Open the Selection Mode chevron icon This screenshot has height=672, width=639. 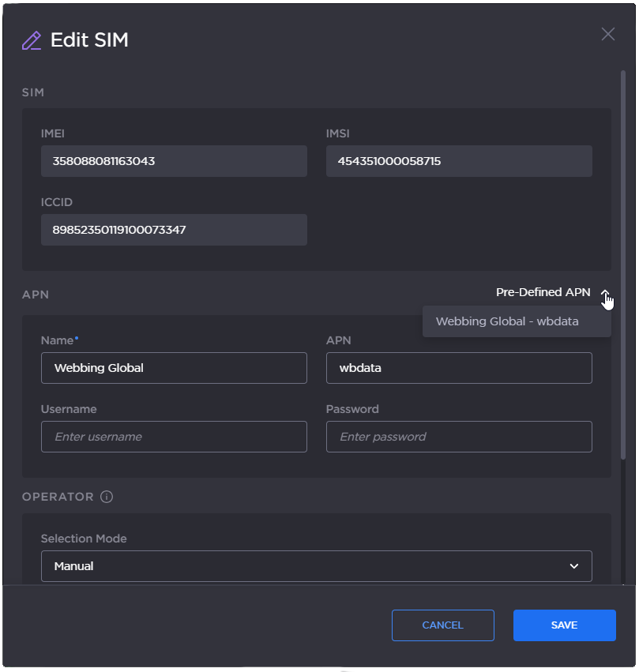(x=574, y=566)
